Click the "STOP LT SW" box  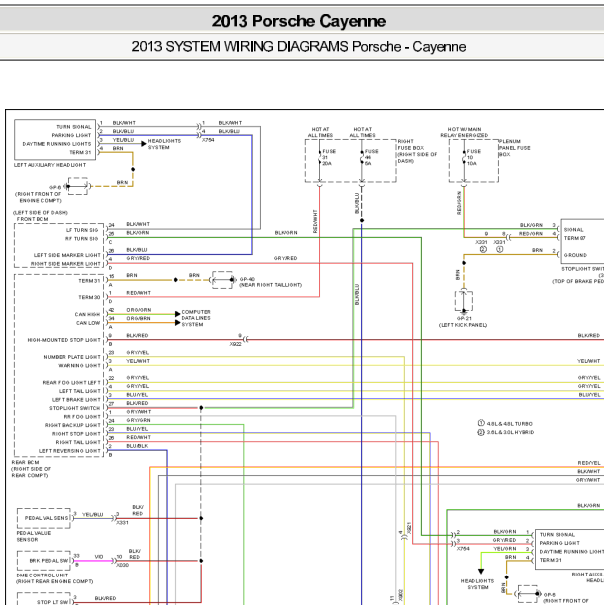coord(44,599)
